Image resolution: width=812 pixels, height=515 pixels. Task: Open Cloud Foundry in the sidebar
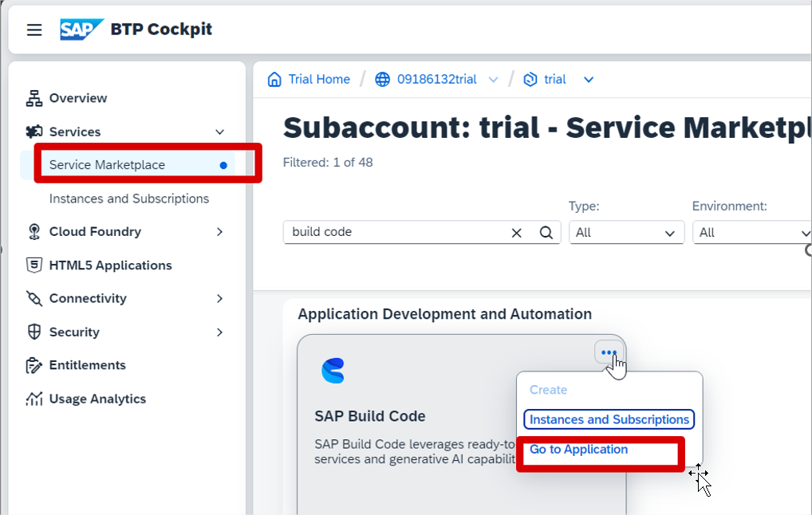95,231
